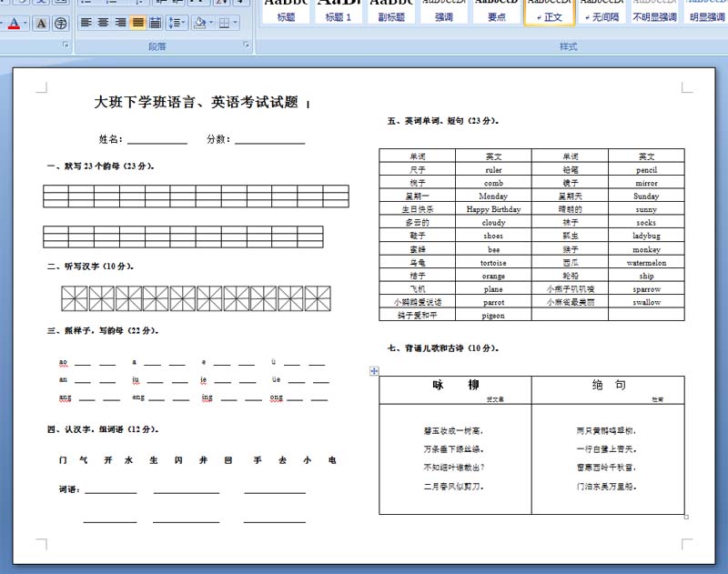Apply distributed alignment to the paragraph
728x574 pixels.
point(155,22)
